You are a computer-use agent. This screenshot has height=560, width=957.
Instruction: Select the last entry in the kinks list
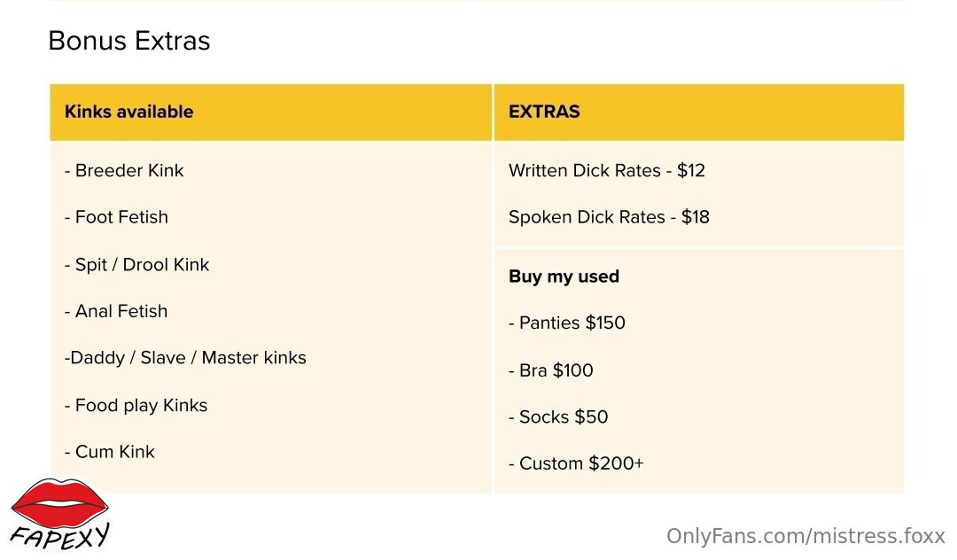point(109,452)
